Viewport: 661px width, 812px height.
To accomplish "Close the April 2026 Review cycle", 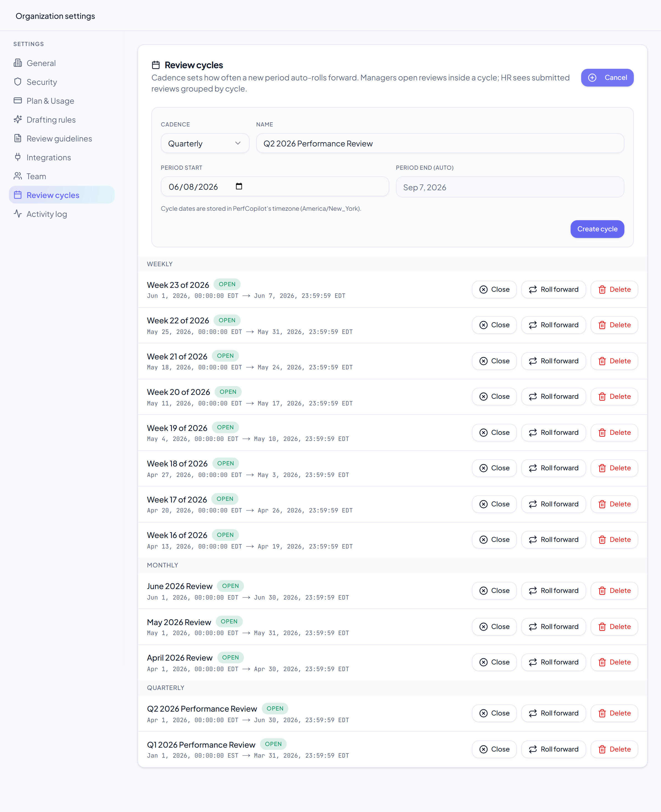I will pos(494,662).
